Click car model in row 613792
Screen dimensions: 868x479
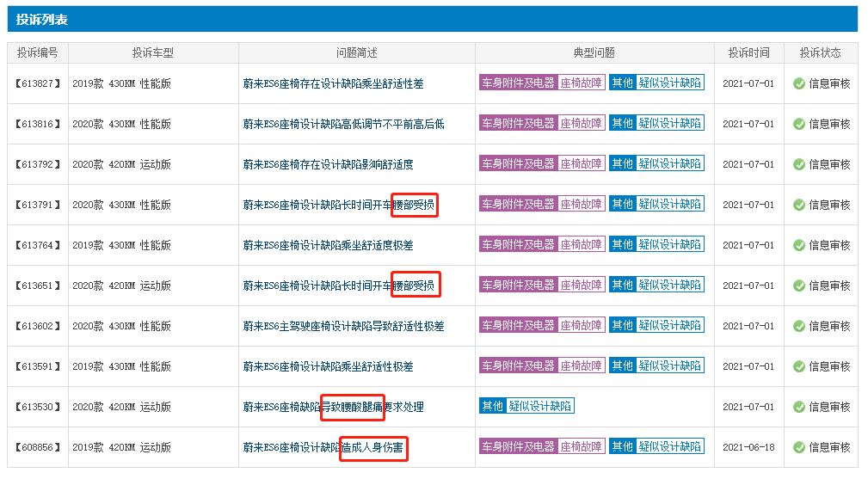pos(122,164)
